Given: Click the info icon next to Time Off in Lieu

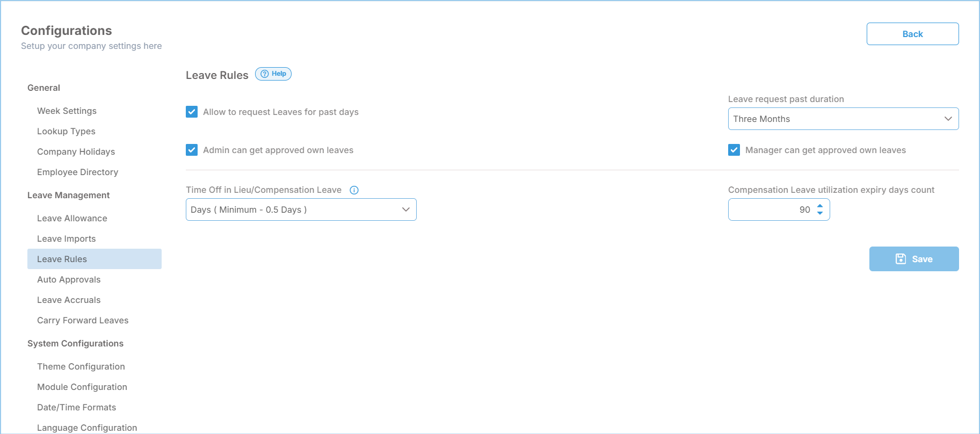Looking at the screenshot, I should (x=354, y=190).
